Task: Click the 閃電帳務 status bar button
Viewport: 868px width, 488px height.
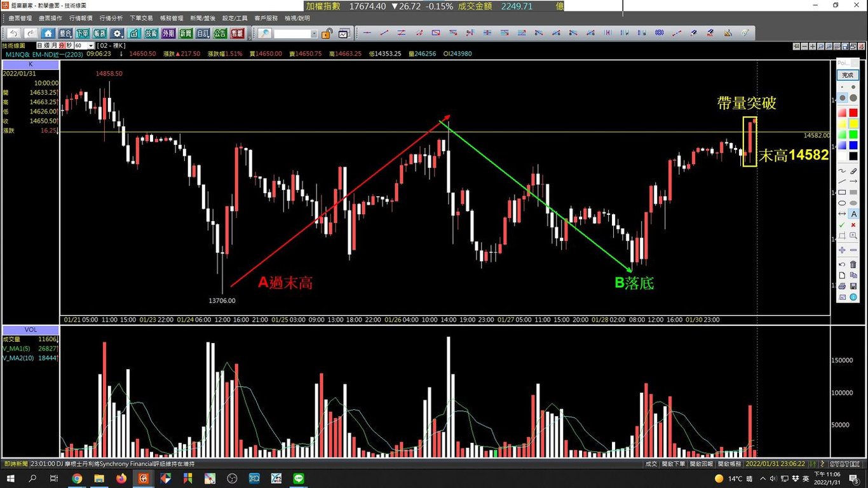Action: (x=729, y=464)
